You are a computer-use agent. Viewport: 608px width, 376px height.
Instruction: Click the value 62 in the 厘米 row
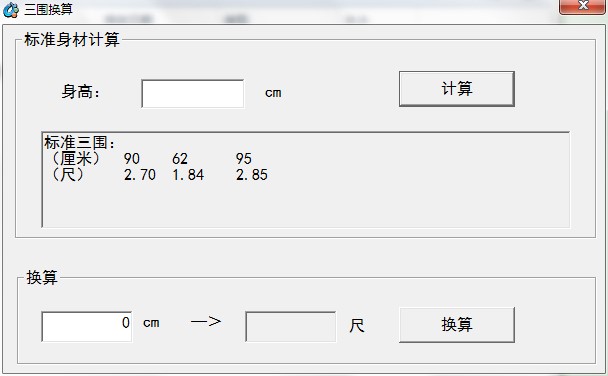(180, 159)
